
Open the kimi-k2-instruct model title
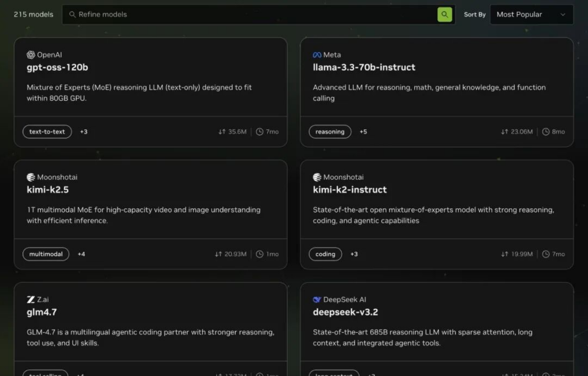(350, 190)
